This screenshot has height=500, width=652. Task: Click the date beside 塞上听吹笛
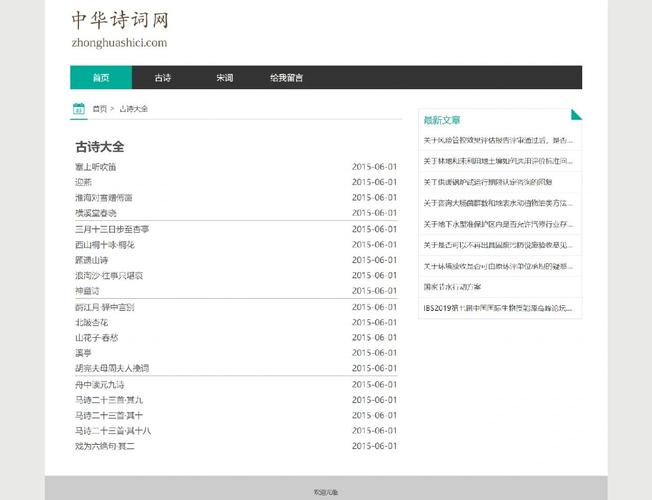[x=374, y=167]
